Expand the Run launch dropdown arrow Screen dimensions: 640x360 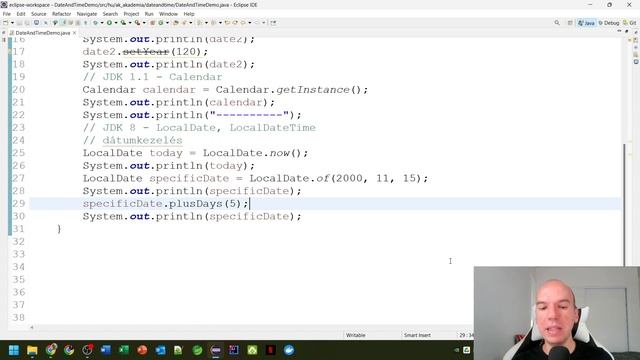tap(116, 23)
